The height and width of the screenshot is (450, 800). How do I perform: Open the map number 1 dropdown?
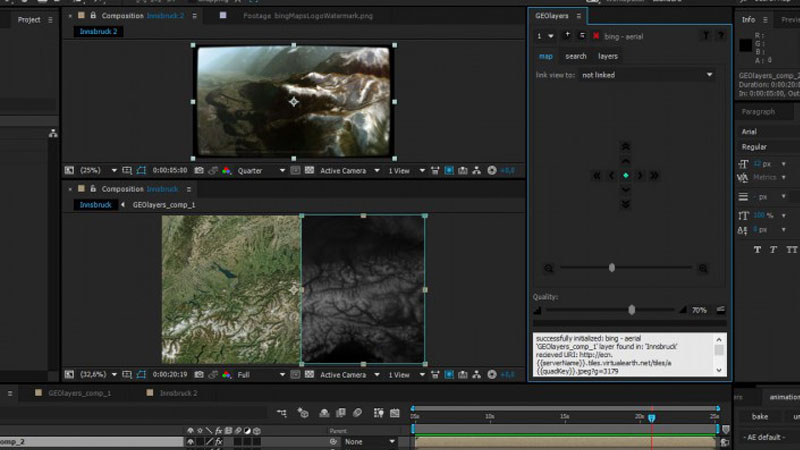pos(545,36)
